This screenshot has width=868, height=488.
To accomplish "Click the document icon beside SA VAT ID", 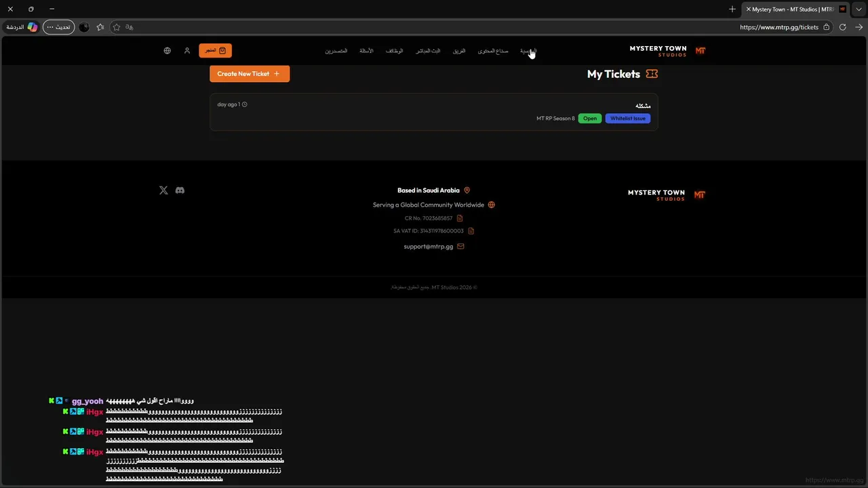I will pos(471,231).
